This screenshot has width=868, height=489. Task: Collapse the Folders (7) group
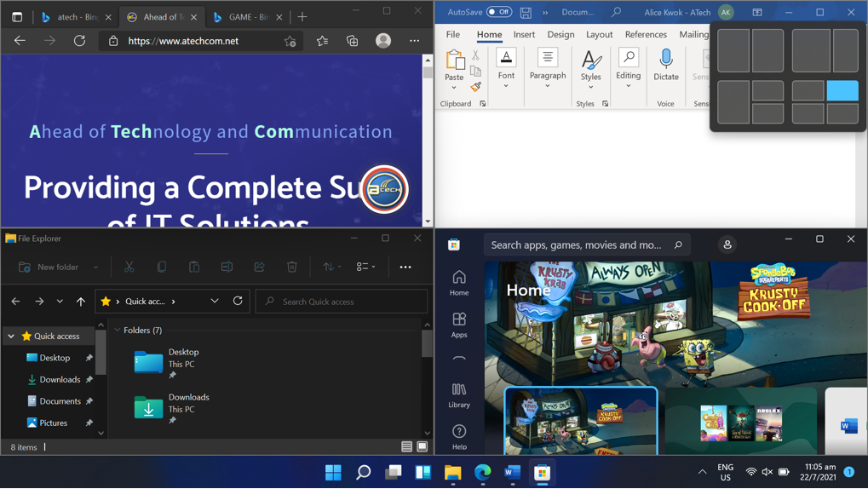point(118,330)
